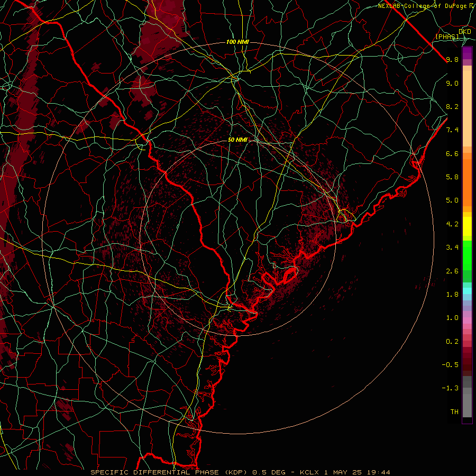Viewport: 476px width, 476px height.
Task: Click the 0.2 scale value
Action: [x=452, y=342]
